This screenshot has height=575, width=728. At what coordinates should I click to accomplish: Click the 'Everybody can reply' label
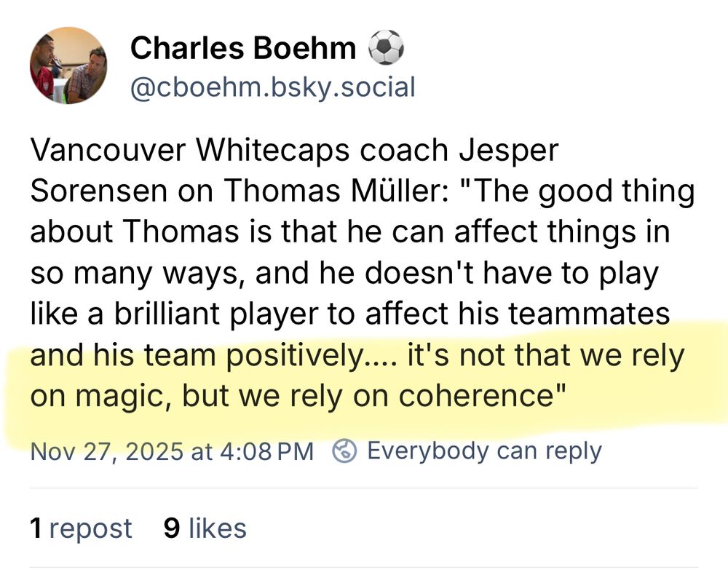[x=486, y=451]
